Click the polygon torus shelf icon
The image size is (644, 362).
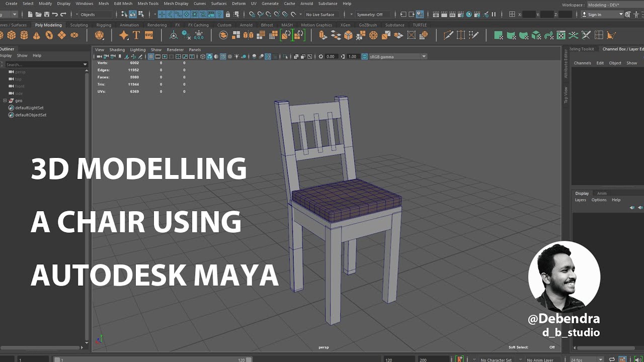coord(49,35)
